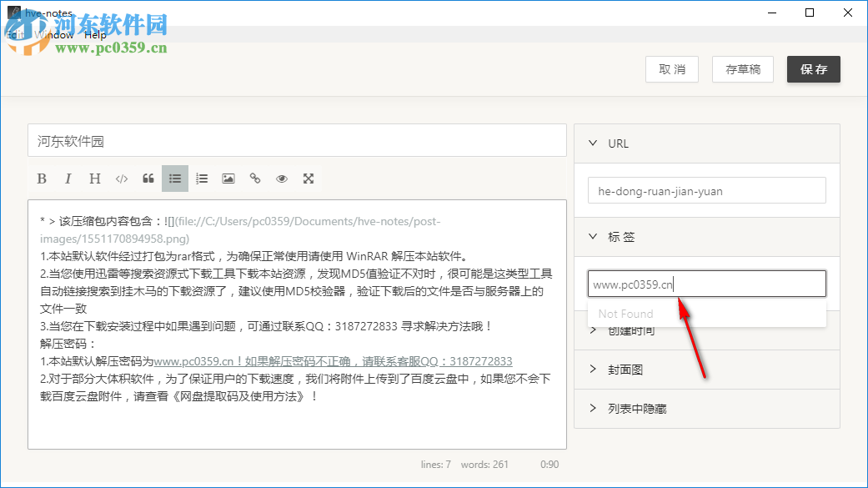Image resolution: width=868 pixels, height=488 pixels.
Task: Collapse the URL section
Action: point(707,143)
